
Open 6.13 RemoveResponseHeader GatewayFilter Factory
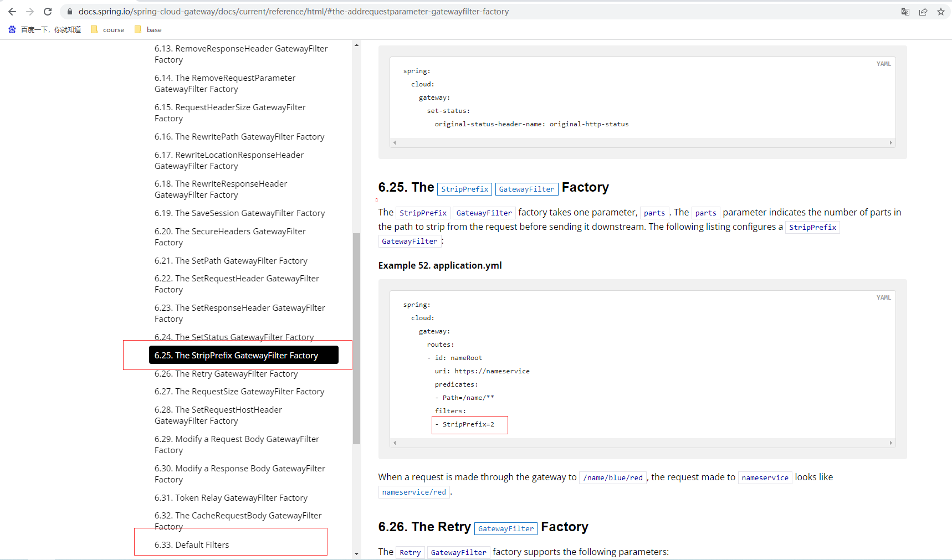click(241, 54)
